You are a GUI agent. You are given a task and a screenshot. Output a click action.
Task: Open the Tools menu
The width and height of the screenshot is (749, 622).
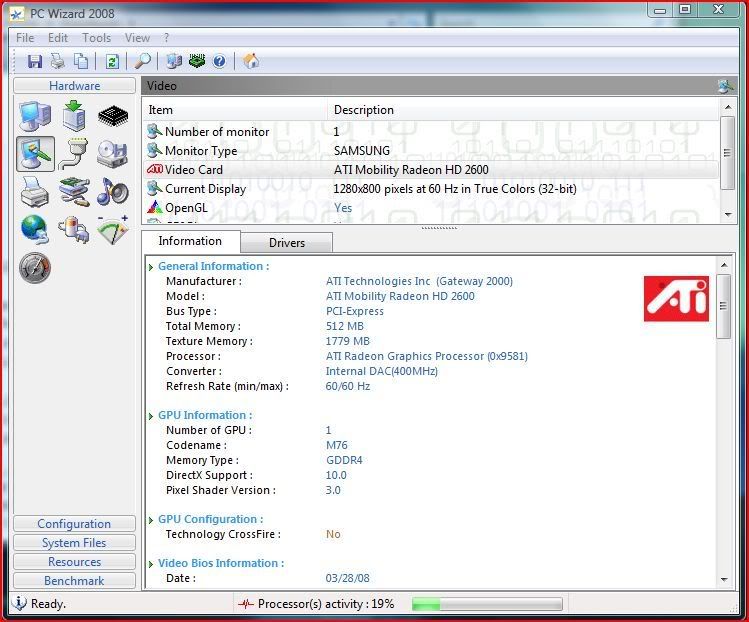97,38
